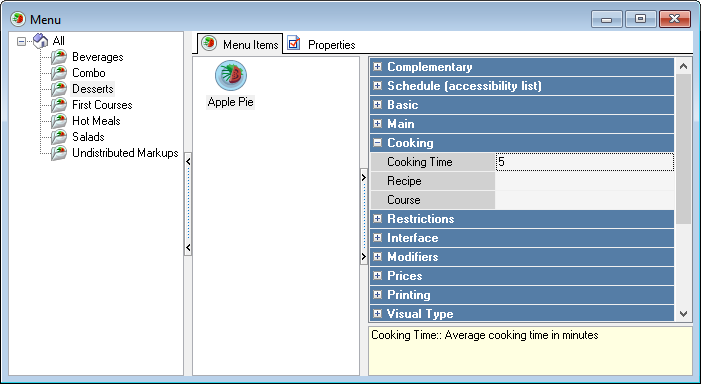Click upper arrow on the tree panel splitter

tap(188, 161)
